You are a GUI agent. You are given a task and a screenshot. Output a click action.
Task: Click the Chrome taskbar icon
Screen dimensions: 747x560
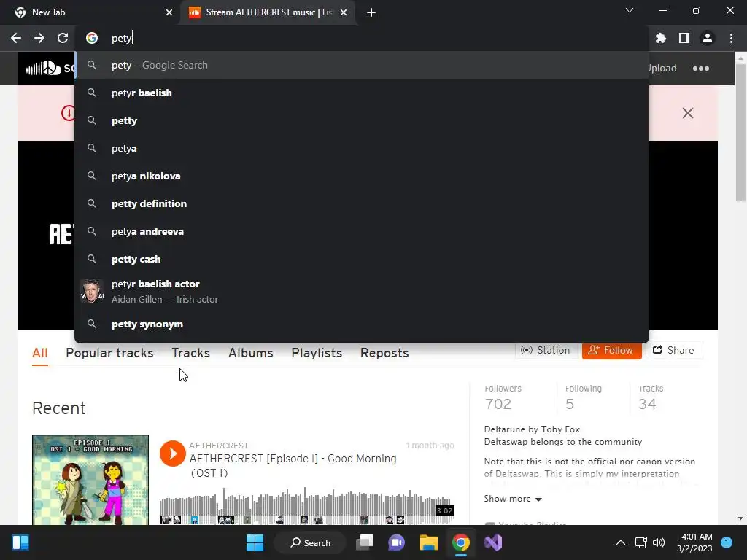click(x=461, y=542)
